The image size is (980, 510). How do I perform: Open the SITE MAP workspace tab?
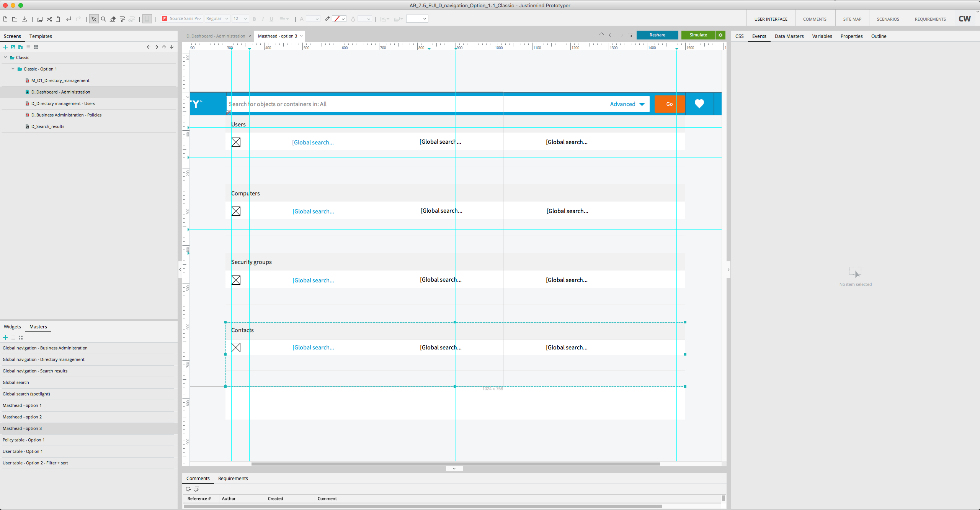pyautogui.click(x=852, y=19)
